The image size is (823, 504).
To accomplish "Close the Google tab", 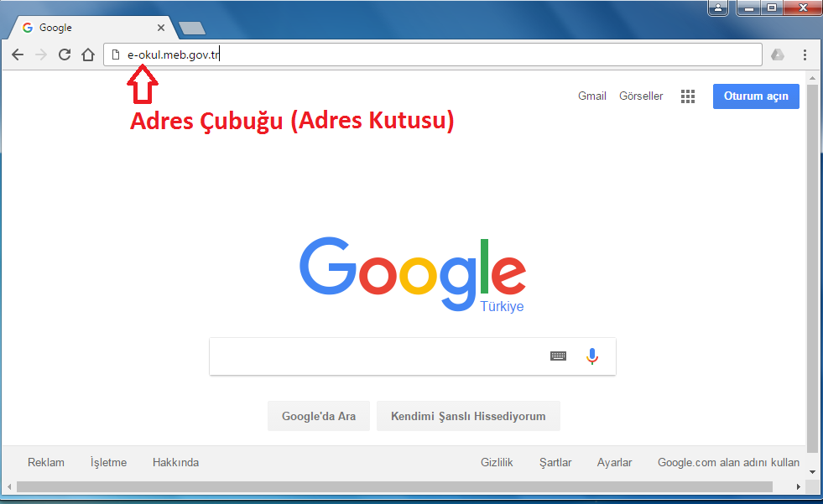I will point(160,28).
